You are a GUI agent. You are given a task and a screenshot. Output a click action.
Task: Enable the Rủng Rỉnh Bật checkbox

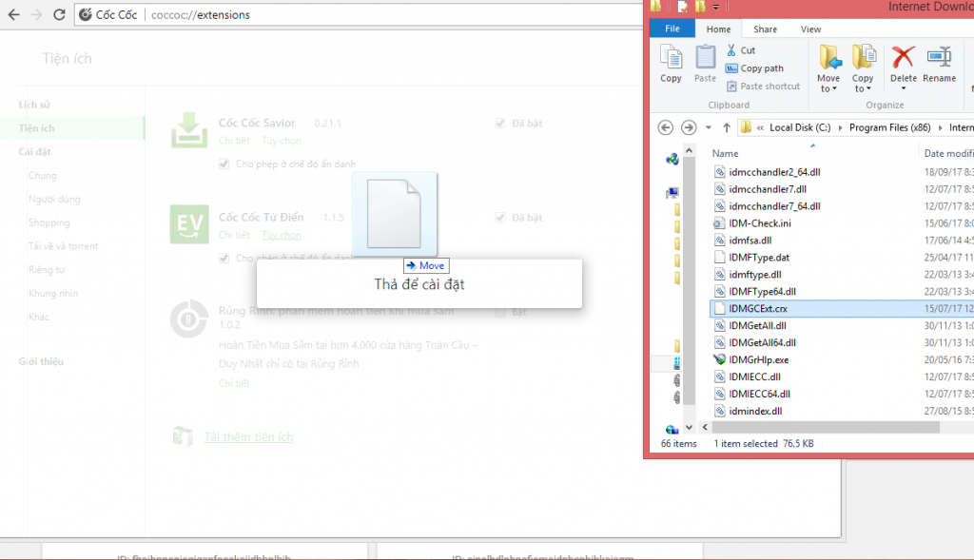[x=500, y=312]
